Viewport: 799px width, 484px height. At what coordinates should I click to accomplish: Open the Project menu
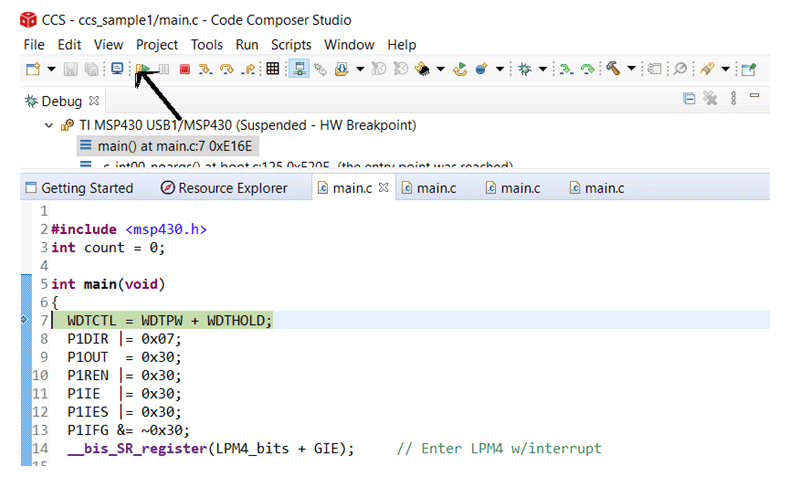click(157, 44)
